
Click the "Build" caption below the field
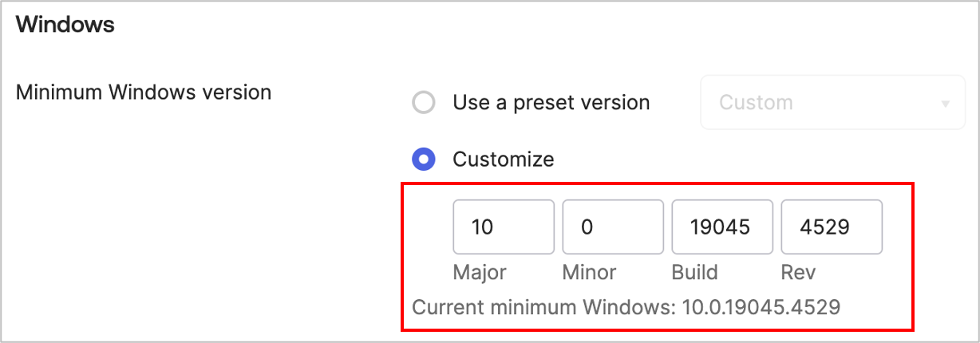point(694,272)
